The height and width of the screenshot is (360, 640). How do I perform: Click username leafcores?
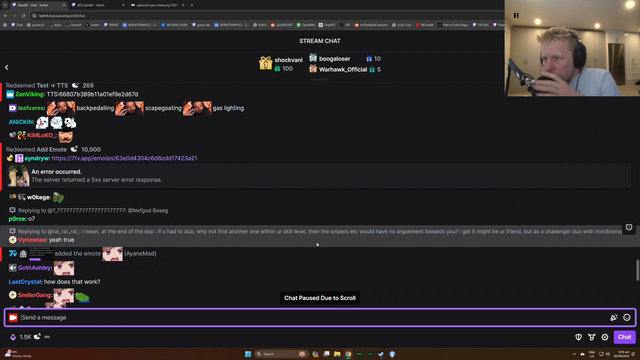pyautogui.click(x=31, y=108)
